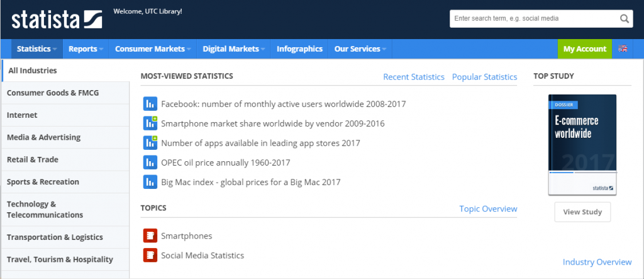The width and height of the screenshot is (644, 279).
Task: Go to the Infographics menu item
Action: 299,48
